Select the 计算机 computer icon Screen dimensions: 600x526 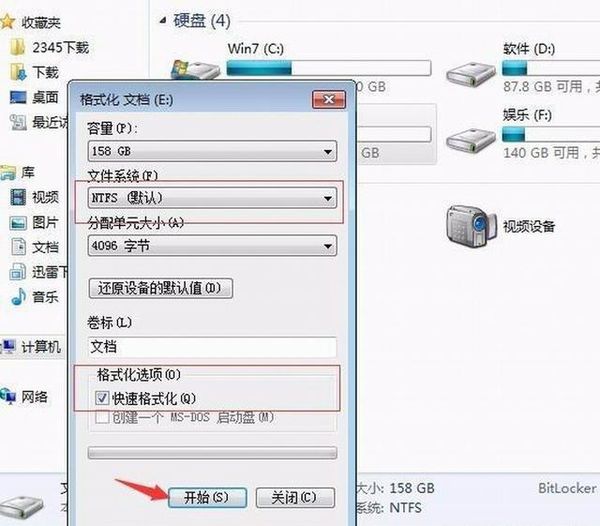point(8,347)
